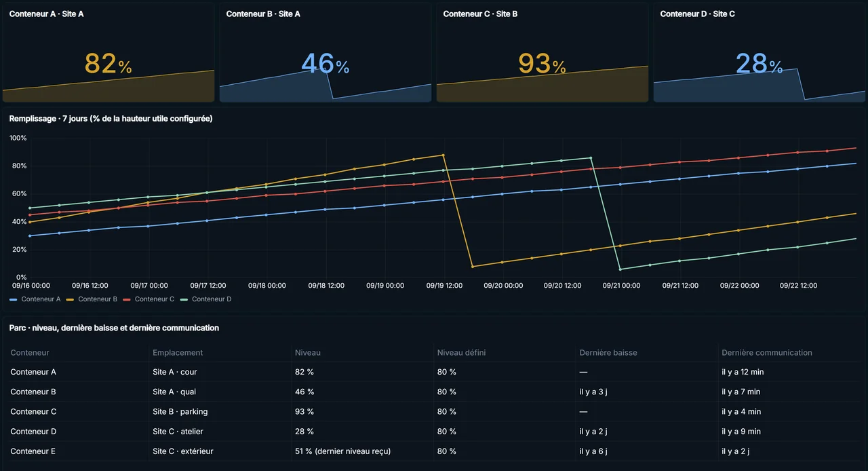Open the Remplissage · 7 jours panel title
The image size is (868, 471).
tap(111, 119)
